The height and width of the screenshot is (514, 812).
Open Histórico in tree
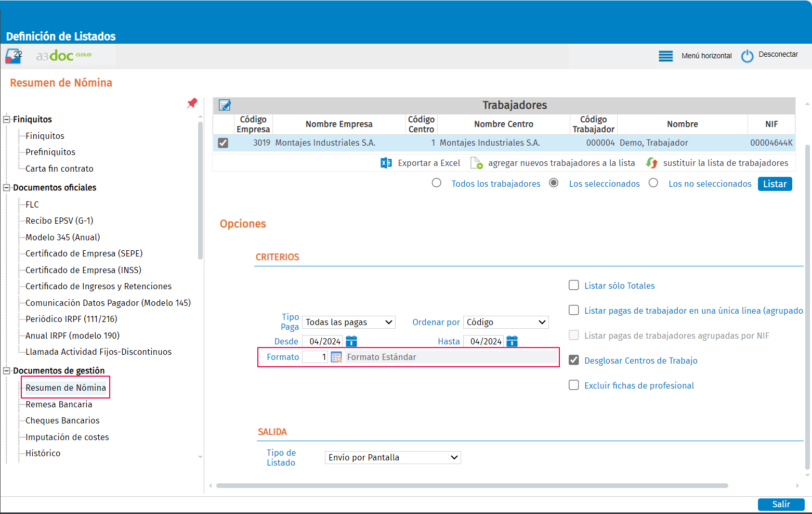click(x=43, y=453)
